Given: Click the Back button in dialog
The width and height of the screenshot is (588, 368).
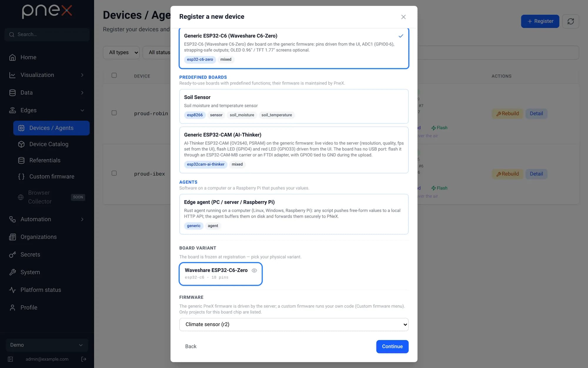Looking at the screenshot, I should (191, 347).
